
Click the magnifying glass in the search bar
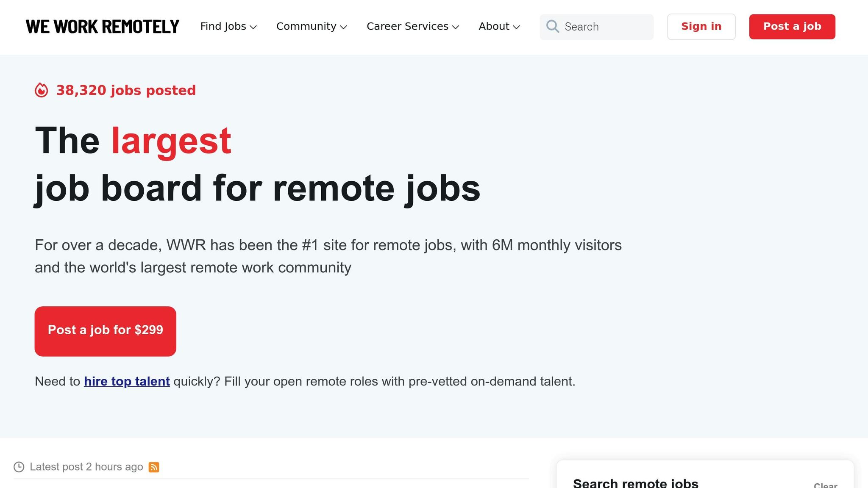point(552,27)
